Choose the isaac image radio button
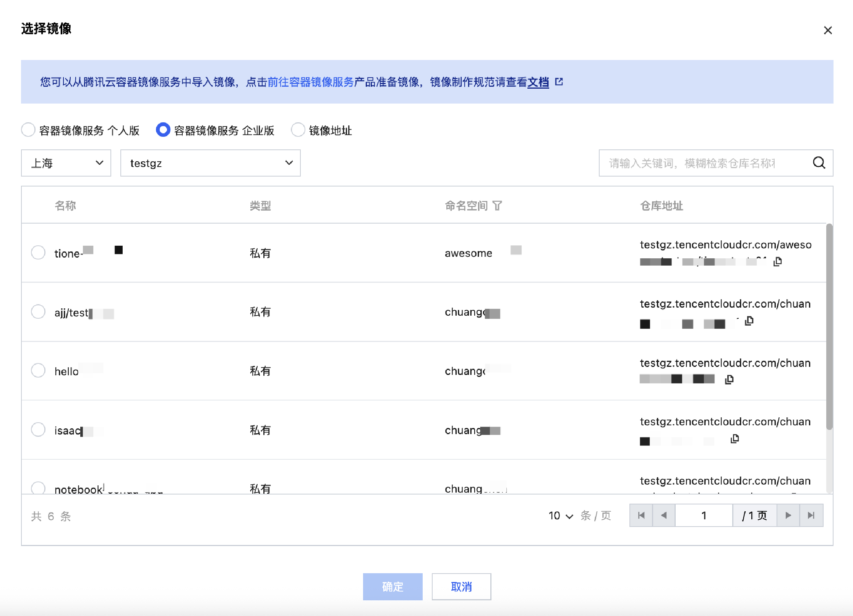The width and height of the screenshot is (853, 616). [38, 430]
